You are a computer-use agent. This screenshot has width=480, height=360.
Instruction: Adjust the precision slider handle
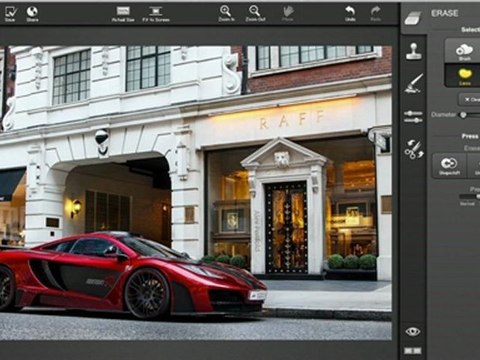click(x=478, y=197)
